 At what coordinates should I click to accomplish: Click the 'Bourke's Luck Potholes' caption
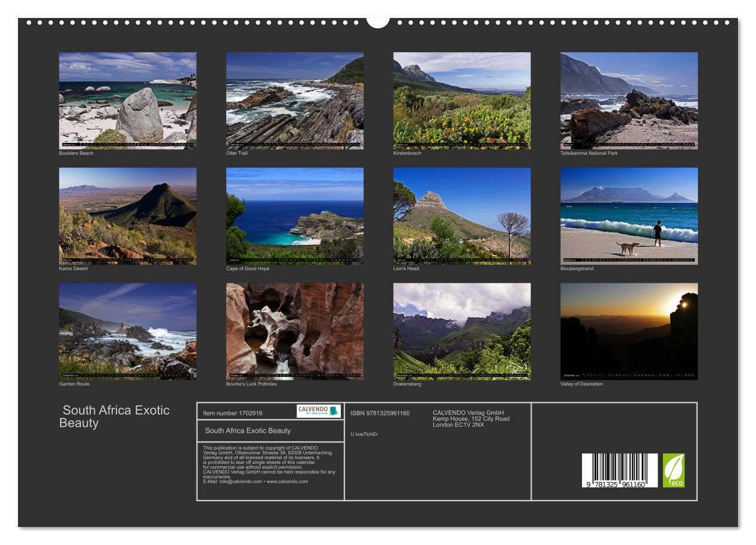click(251, 384)
